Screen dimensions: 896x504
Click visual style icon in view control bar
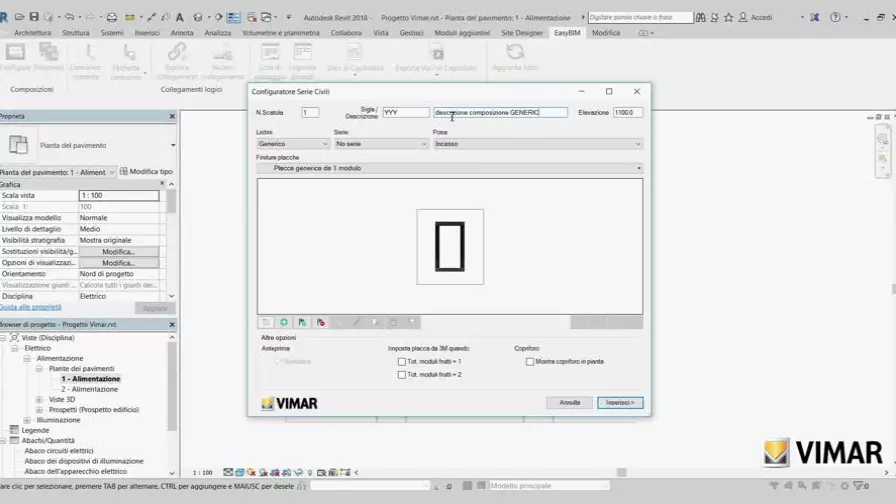tap(240, 473)
